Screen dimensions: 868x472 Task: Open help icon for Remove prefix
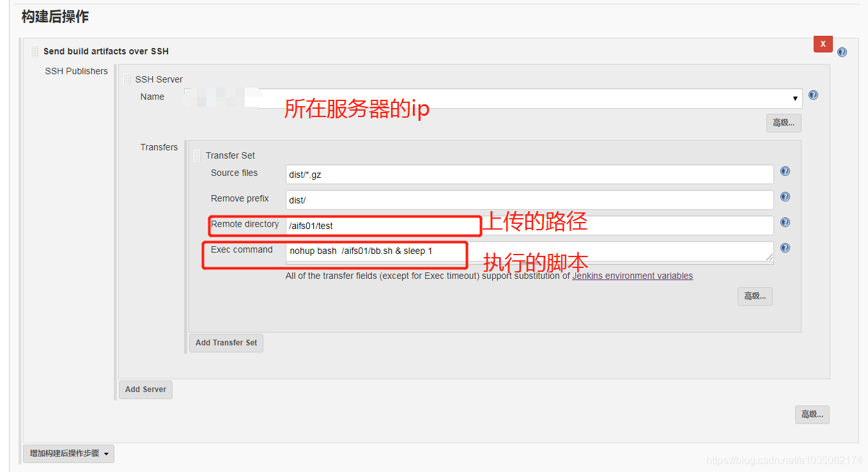785,197
